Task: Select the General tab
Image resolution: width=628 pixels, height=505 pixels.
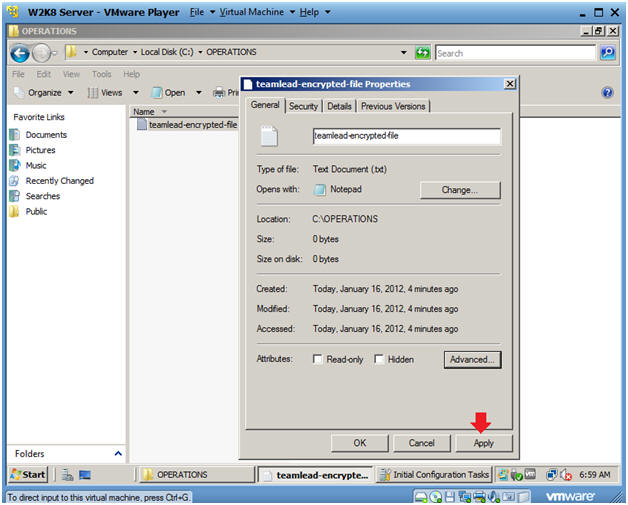Action: (265, 105)
